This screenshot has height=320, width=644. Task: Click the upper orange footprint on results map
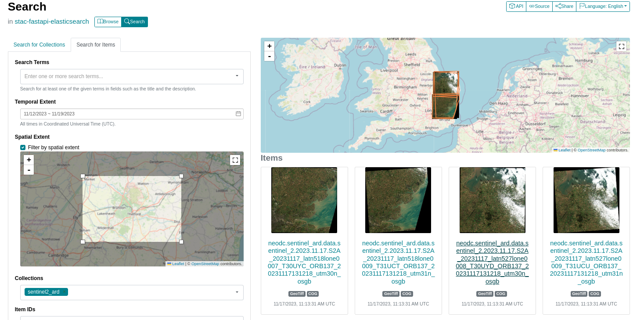(x=446, y=83)
